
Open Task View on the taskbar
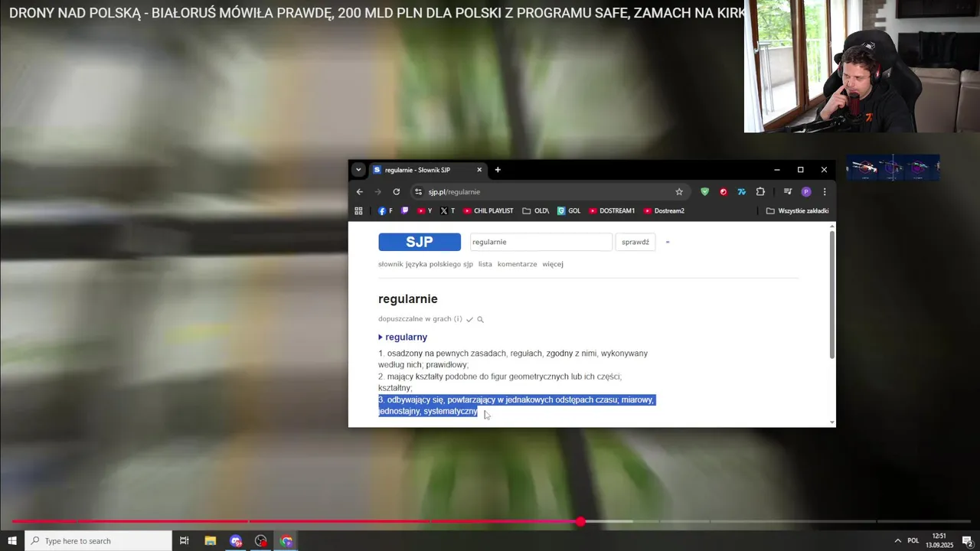(184, 541)
